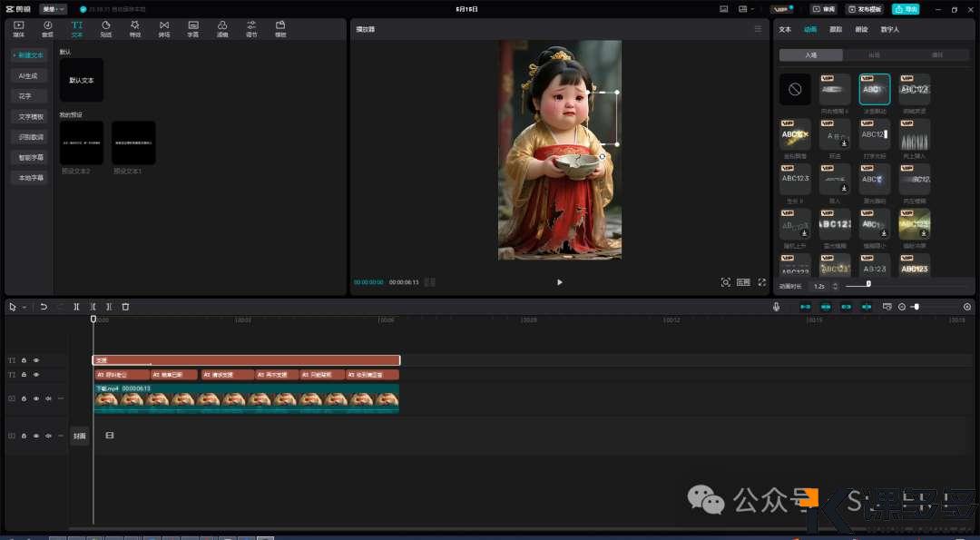The image size is (980, 540).
Task: Select the 出场 animation tab
Action: click(x=874, y=55)
